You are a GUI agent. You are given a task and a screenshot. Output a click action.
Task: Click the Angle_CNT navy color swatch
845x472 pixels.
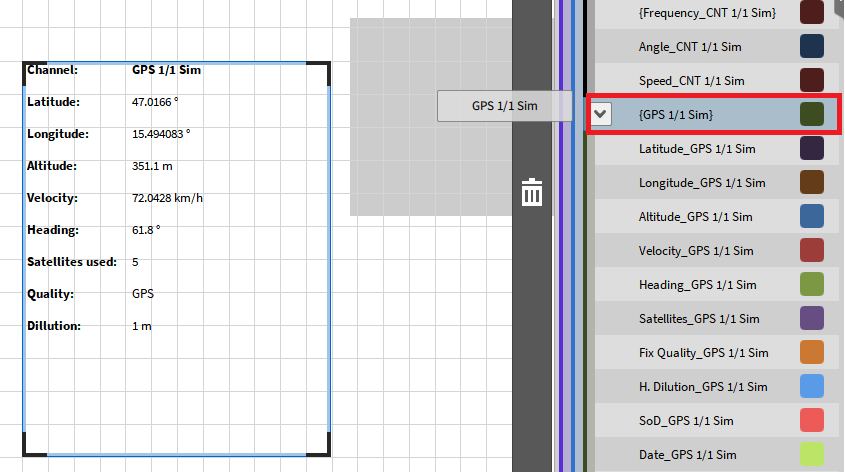pos(812,46)
